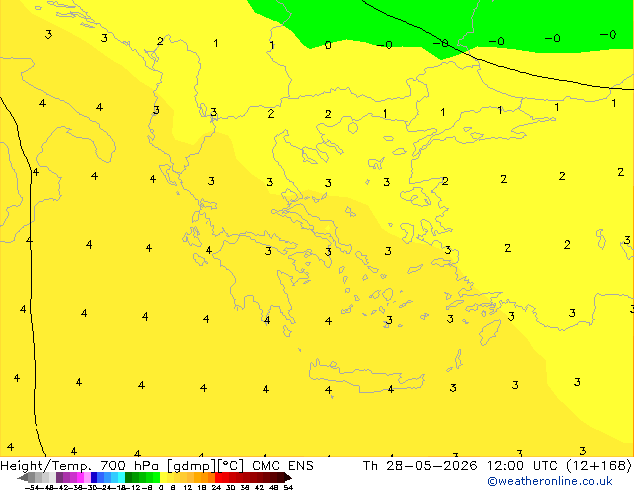Pick the bright red swatch on the temperature scale
Screen dimensions: 634x490
click(218, 478)
